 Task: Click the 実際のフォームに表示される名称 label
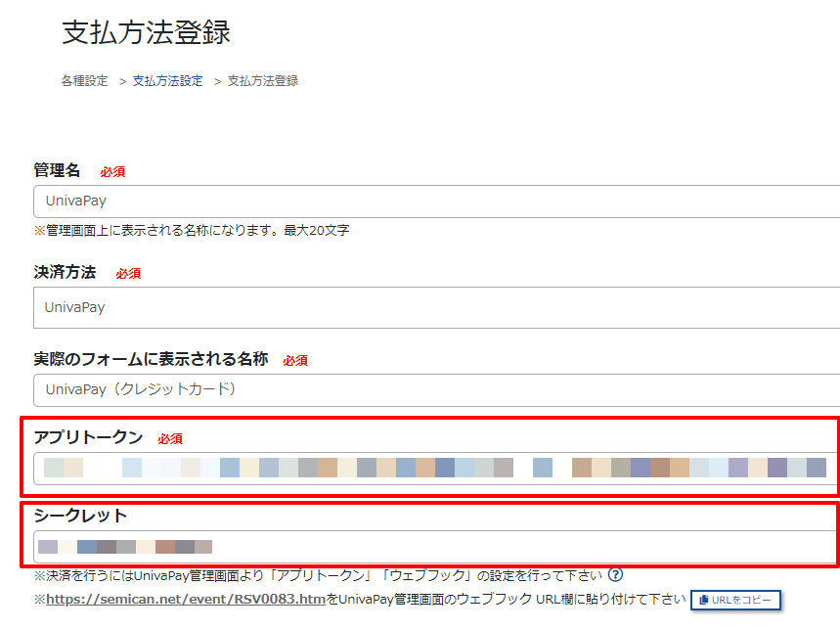pos(151,359)
